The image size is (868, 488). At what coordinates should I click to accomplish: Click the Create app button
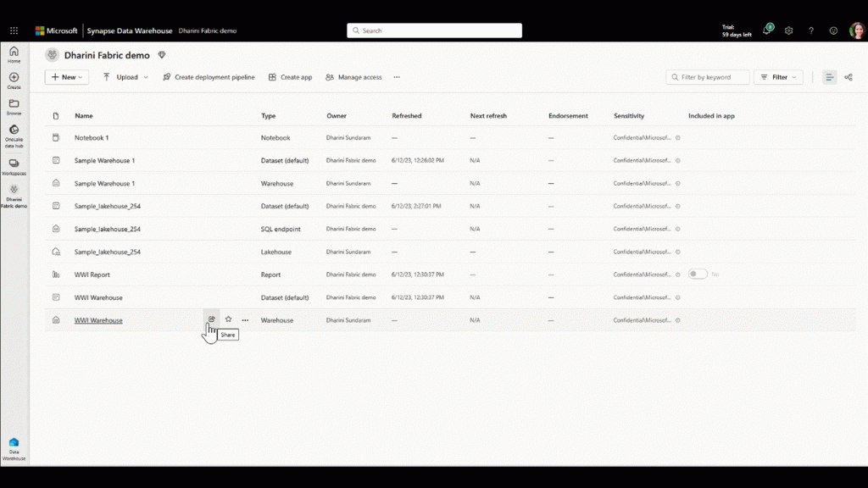[290, 77]
